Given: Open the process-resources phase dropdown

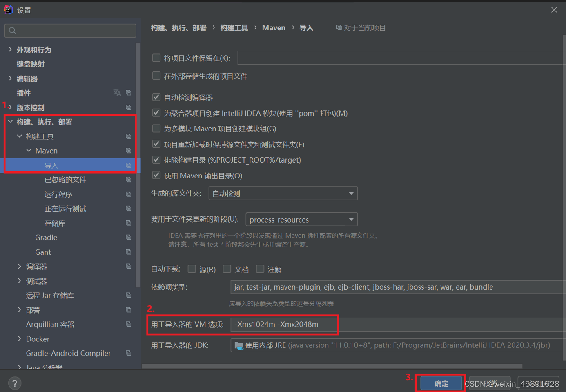Looking at the screenshot, I should (301, 220).
